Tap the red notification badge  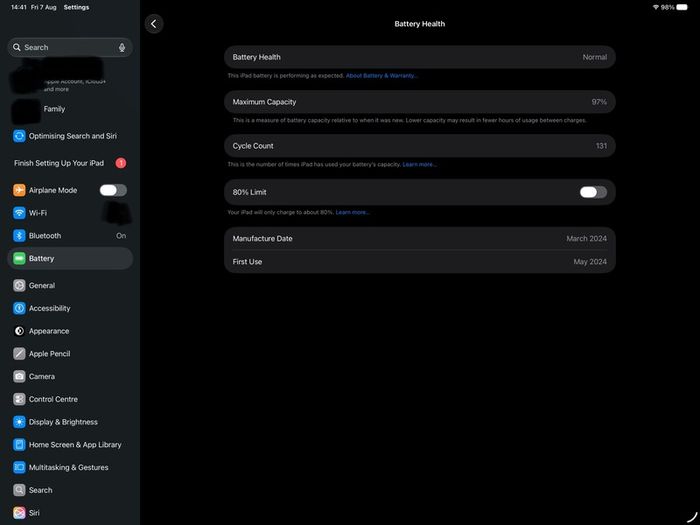click(x=121, y=163)
